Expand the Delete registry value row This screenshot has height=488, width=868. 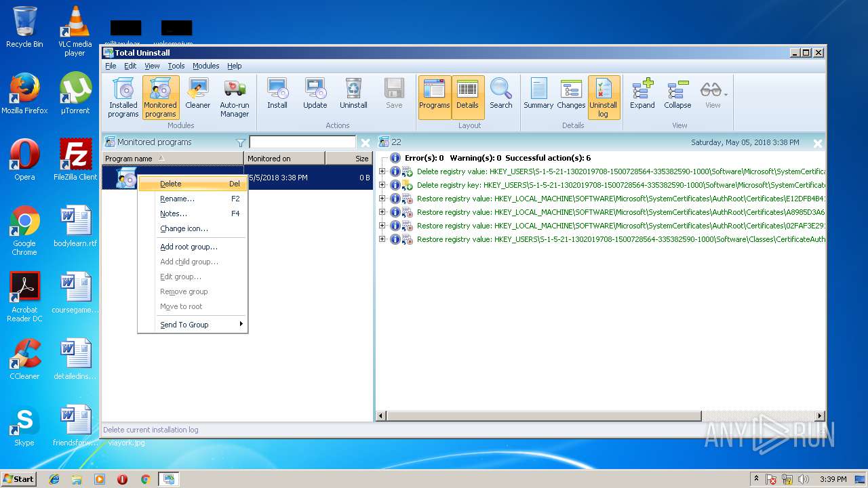point(382,171)
